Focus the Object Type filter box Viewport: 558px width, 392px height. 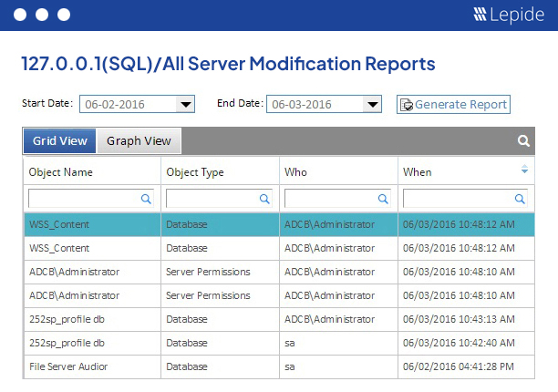point(219,198)
